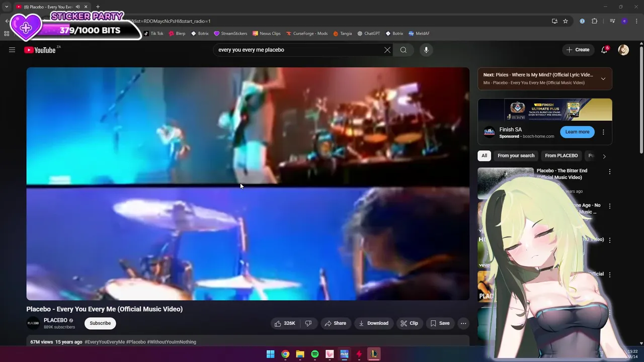Open YouTube notifications bell
Image resolution: width=644 pixels, height=362 pixels.
[x=604, y=50]
